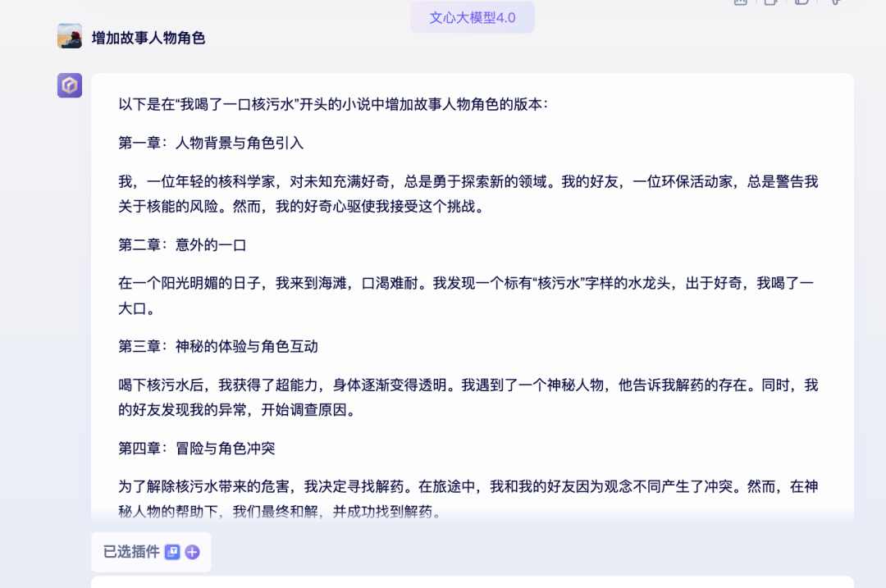Focus the chat input box below plugins
Image resolution: width=886 pixels, height=588 pixels.
click(x=473, y=582)
